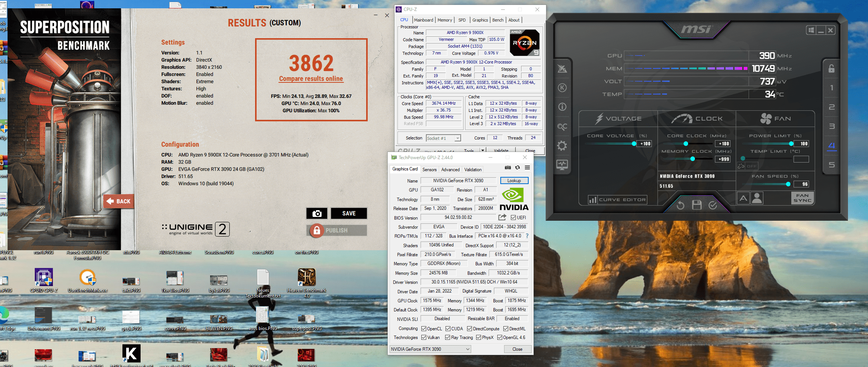Image resolution: width=868 pixels, height=367 pixels.
Task: Refresh GPU-Z data icon
Action: pos(518,168)
